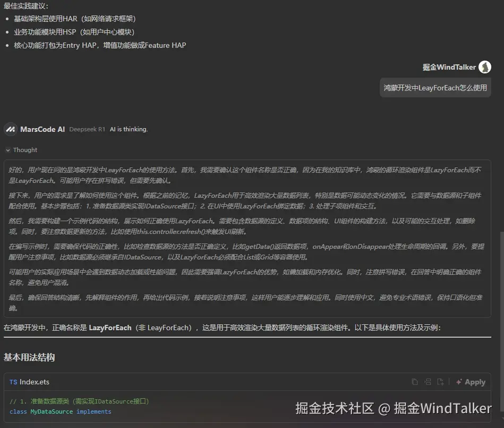Select the bullet about HSP 业务功能模块
The width and height of the screenshot is (504, 428).
74,32
